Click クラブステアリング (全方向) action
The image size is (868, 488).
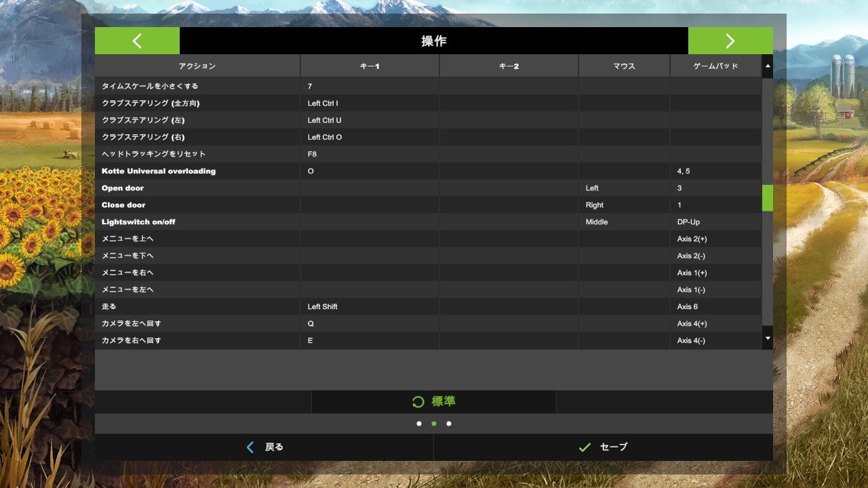[151, 103]
